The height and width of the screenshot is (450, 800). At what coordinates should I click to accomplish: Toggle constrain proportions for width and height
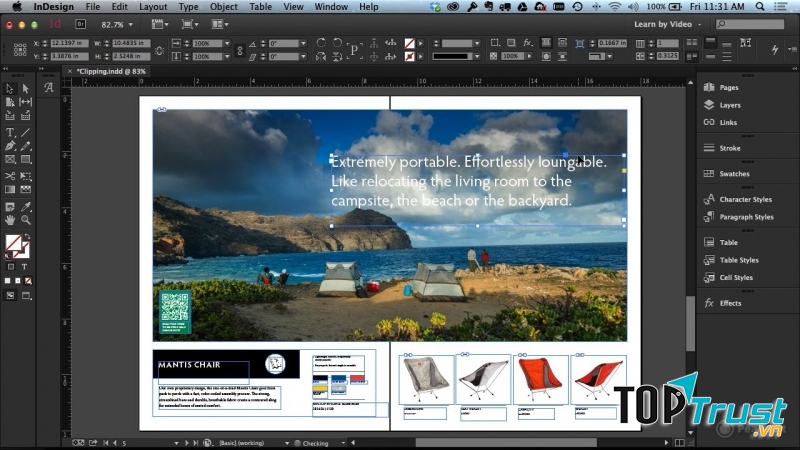159,50
